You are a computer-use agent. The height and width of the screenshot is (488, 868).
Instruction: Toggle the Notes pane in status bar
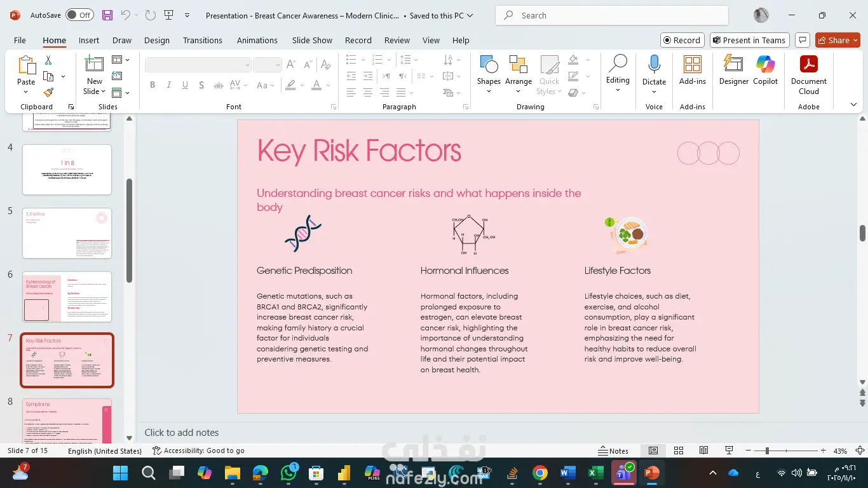tap(613, 451)
